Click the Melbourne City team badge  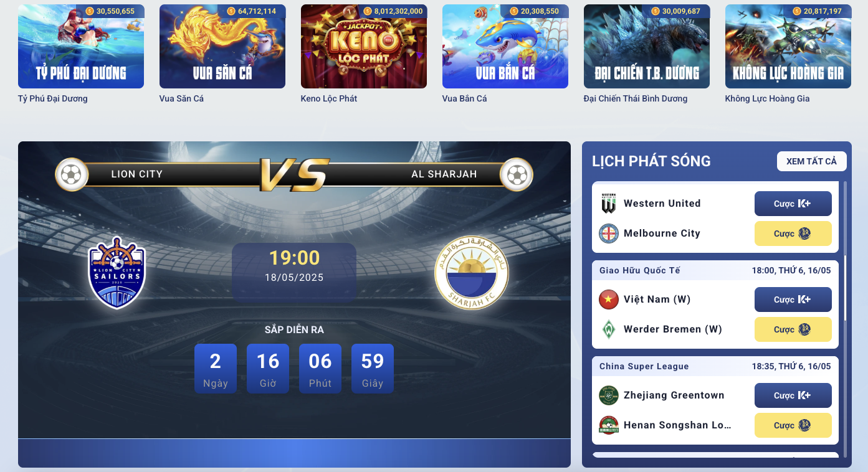[x=608, y=234]
